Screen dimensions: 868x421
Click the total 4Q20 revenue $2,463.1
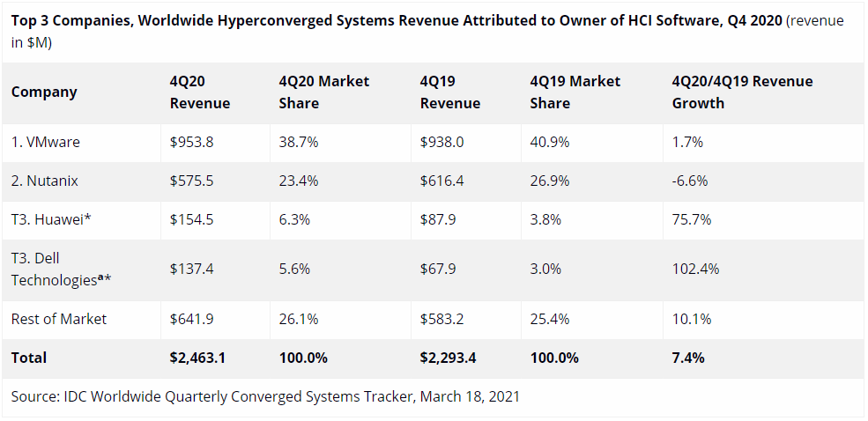[197, 358]
